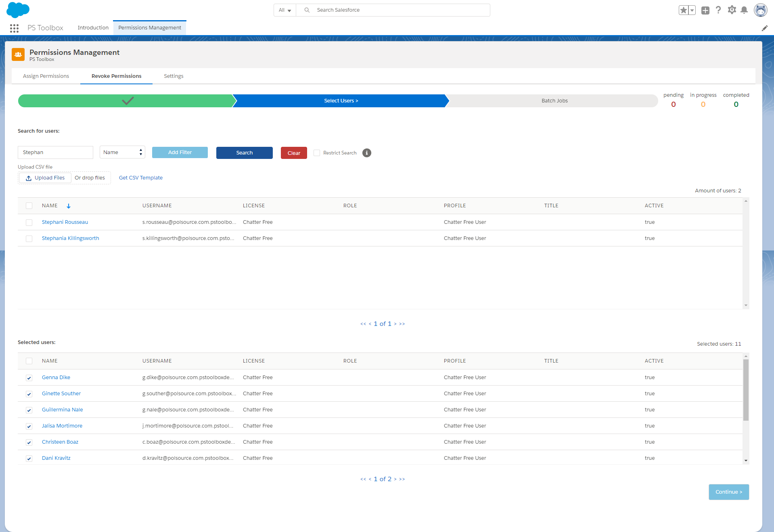The width and height of the screenshot is (774, 532).
Task: Check select-all in Selected users header
Action: (x=29, y=361)
